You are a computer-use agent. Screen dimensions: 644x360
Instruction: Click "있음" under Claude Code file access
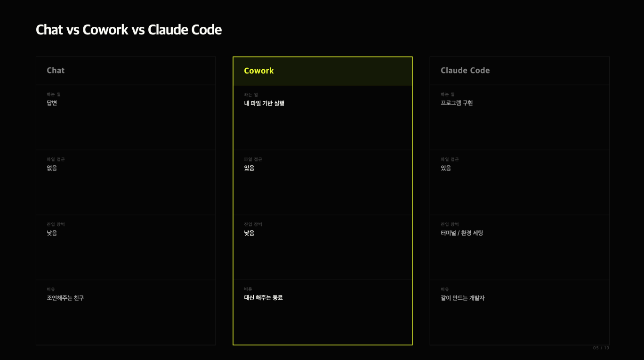tap(446, 168)
